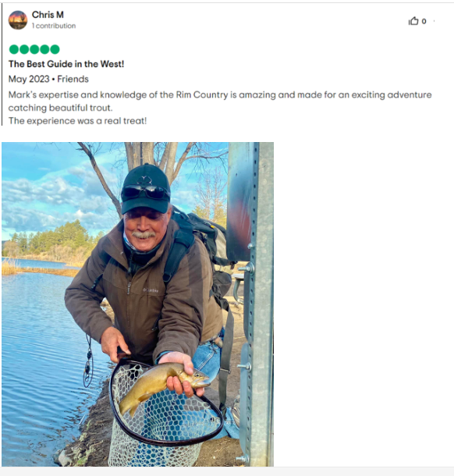Click the small mark right of helpful count
This screenshot has width=454, height=476.
tap(434, 21)
